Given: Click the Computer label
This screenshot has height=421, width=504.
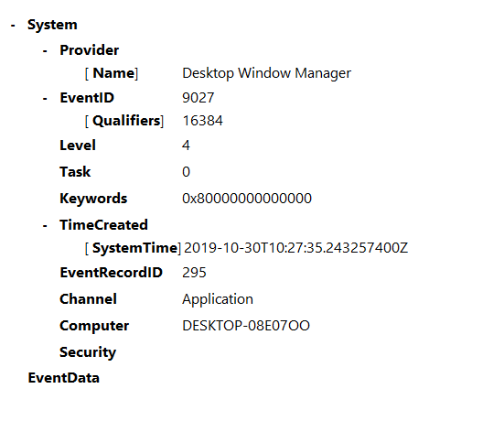Looking at the screenshot, I should click(94, 326).
